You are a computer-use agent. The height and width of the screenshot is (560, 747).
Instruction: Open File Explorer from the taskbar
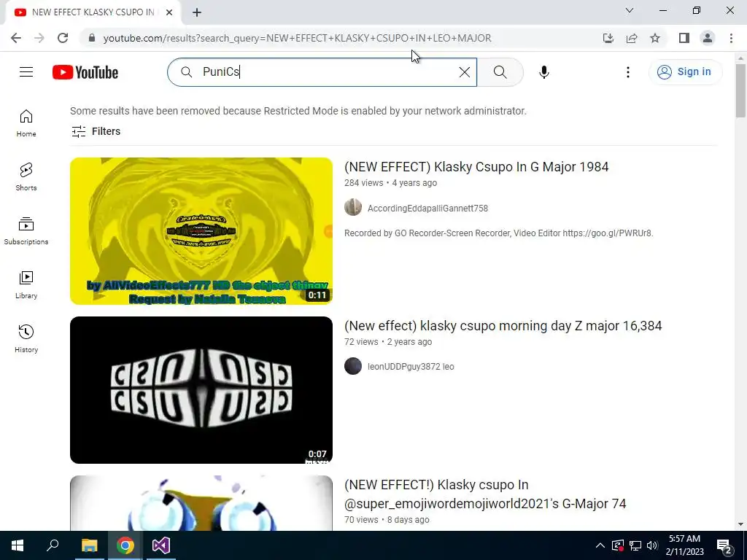pos(89,545)
